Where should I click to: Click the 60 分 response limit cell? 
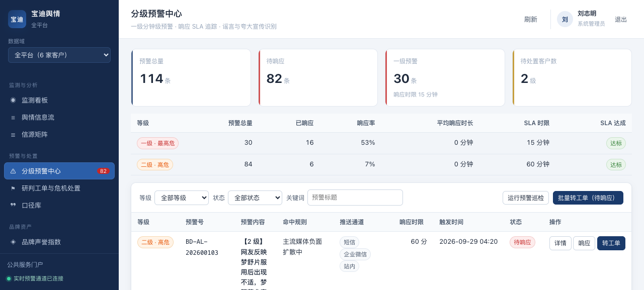tap(419, 242)
